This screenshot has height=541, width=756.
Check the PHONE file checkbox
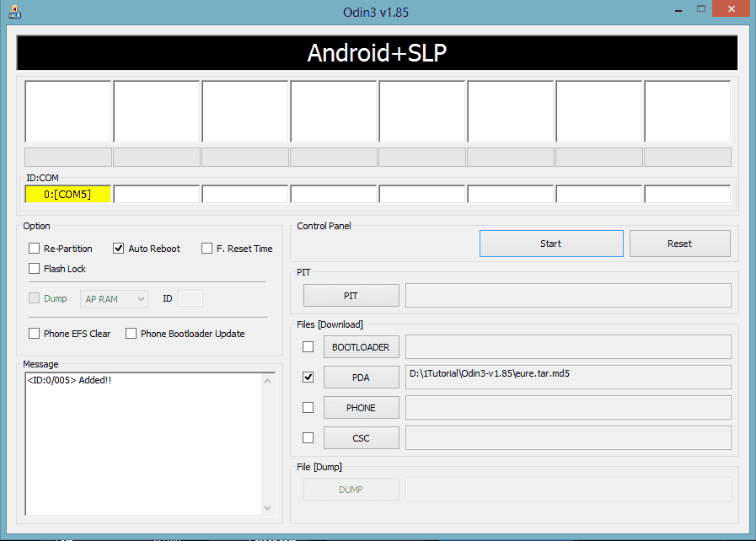pos(308,408)
